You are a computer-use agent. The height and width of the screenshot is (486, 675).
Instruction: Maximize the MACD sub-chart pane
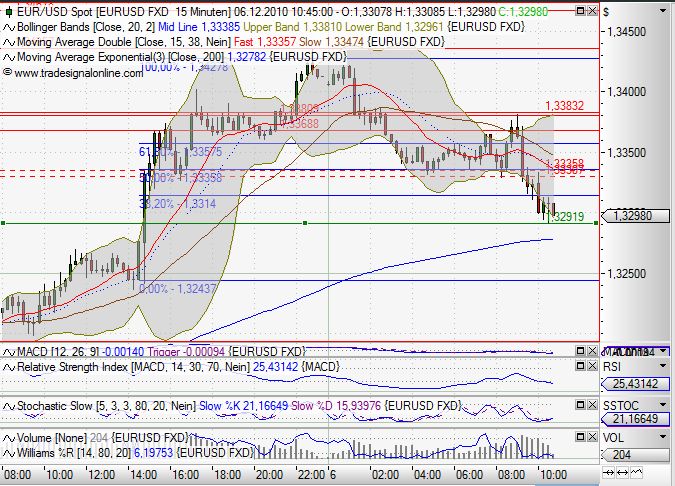pos(580,351)
